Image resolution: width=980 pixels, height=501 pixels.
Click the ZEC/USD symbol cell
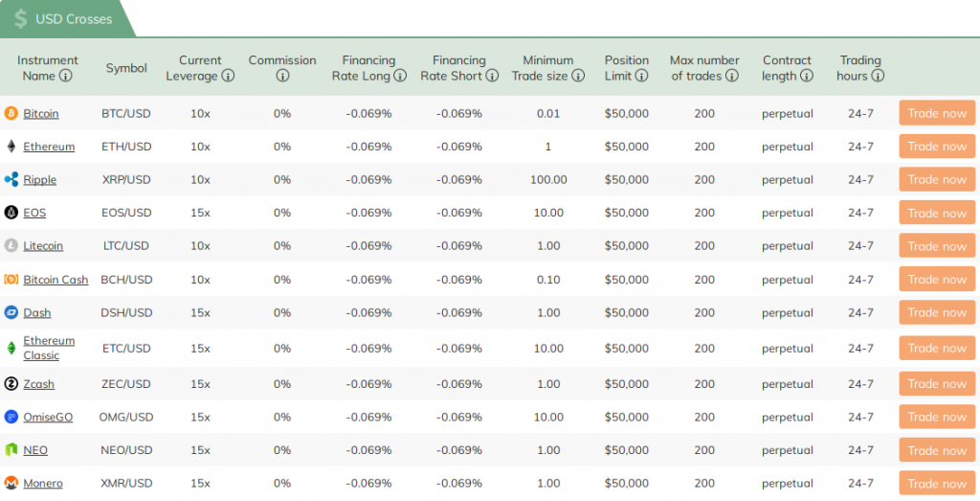[x=126, y=385]
